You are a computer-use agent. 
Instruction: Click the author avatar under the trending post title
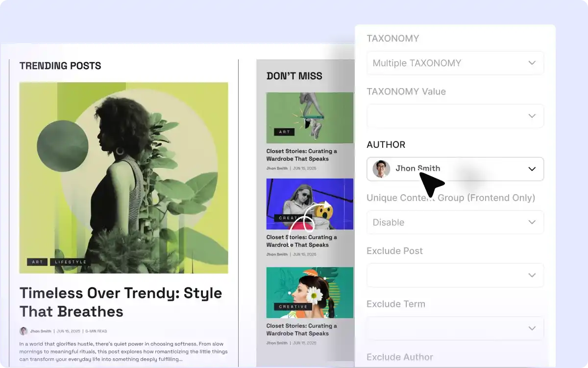pyautogui.click(x=24, y=331)
